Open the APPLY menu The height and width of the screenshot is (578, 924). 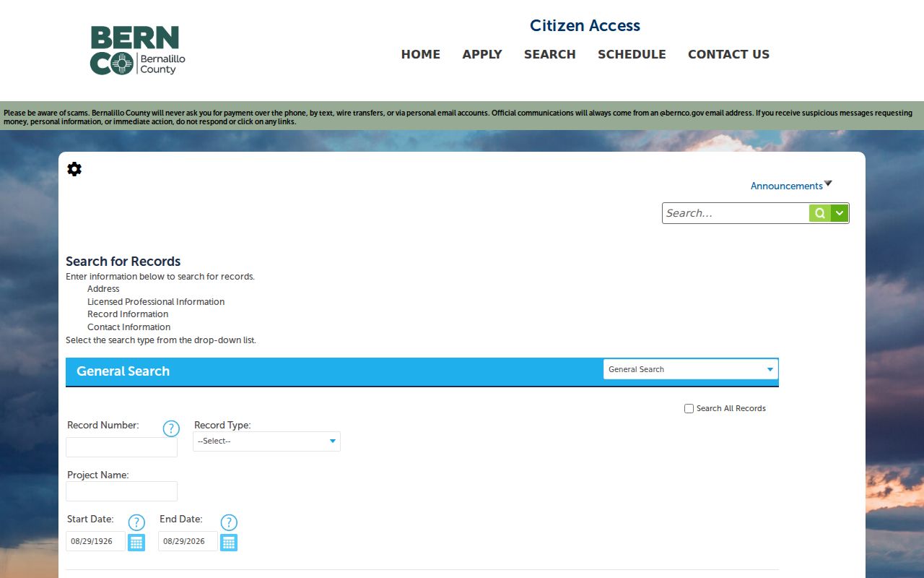482,54
